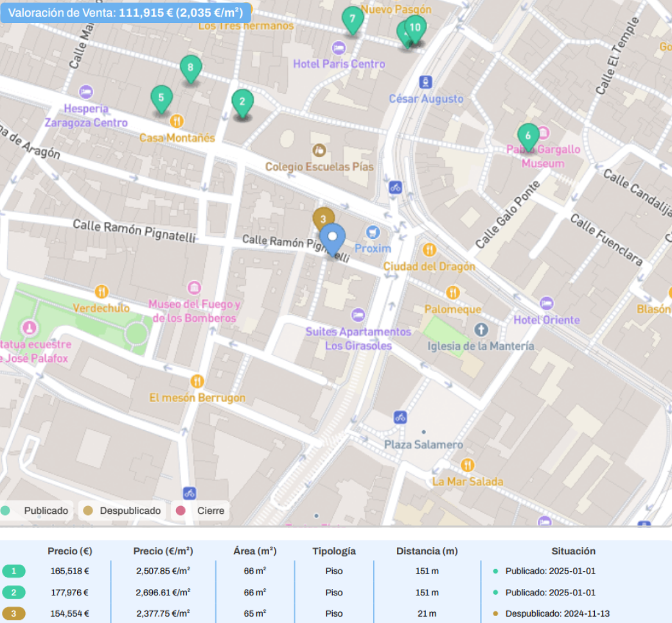Select row badge 3 in comparables table
The height and width of the screenshot is (623, 672).
(15, 613)
